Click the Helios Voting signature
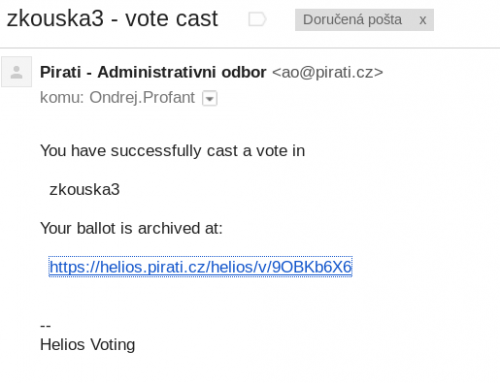The image size is (500, 383). 87,345
